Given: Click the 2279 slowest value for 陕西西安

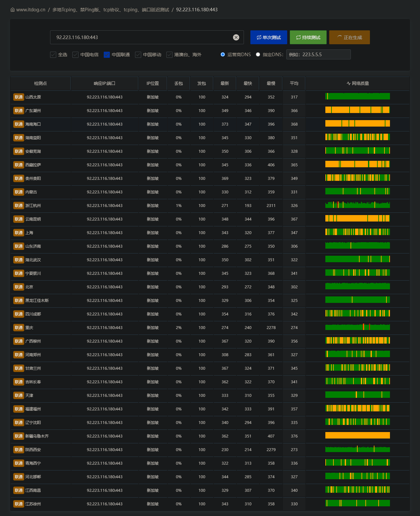Looking at the screenshot, I should 271,450.
